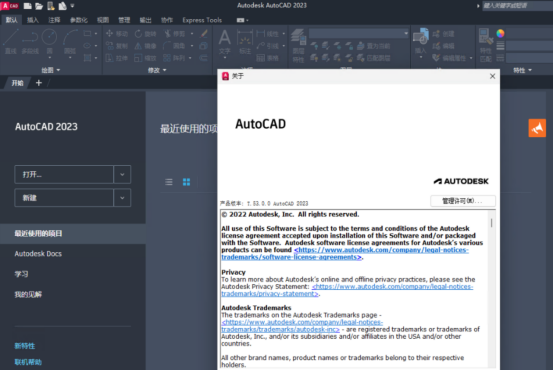Open the orange announcements megaphone icon
The image size is (554, 371).
coord(537,128)
